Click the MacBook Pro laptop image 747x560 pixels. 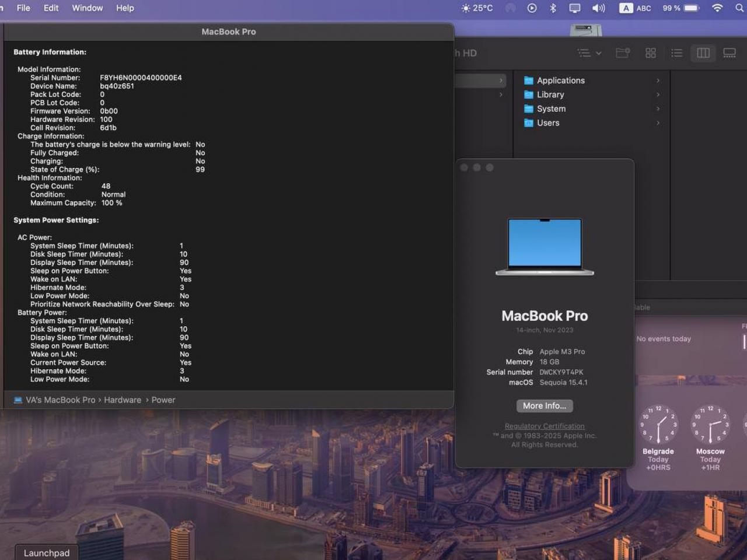point(544,247)
